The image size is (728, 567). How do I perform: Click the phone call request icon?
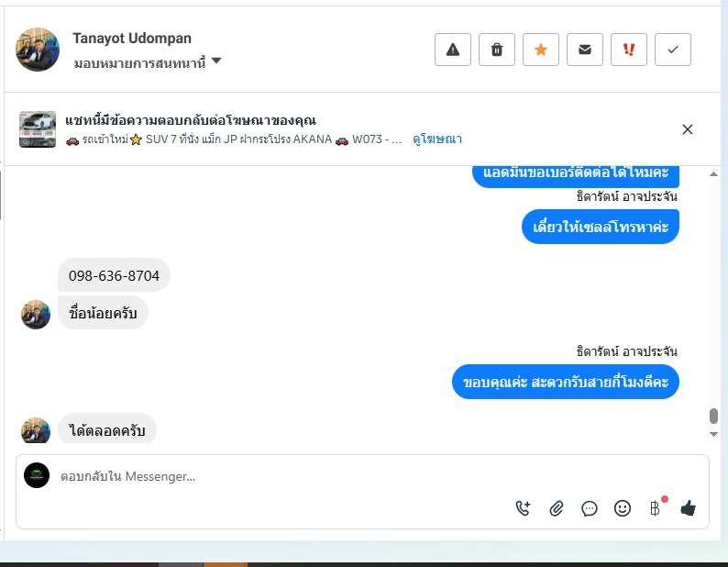click(x=523, y=508)
